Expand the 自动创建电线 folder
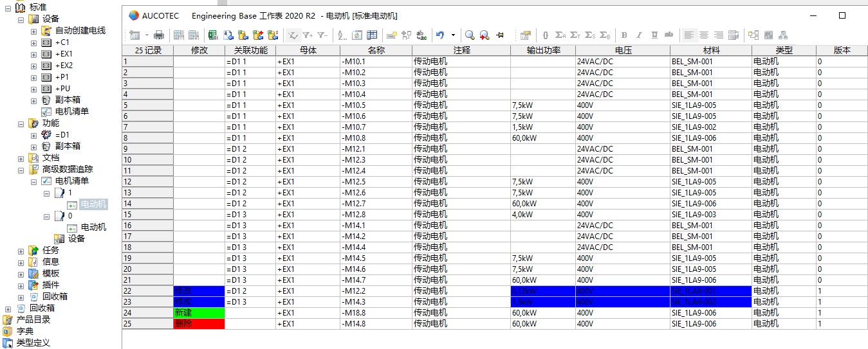Viewport: 868px width, 349px height. coord(33,31)
